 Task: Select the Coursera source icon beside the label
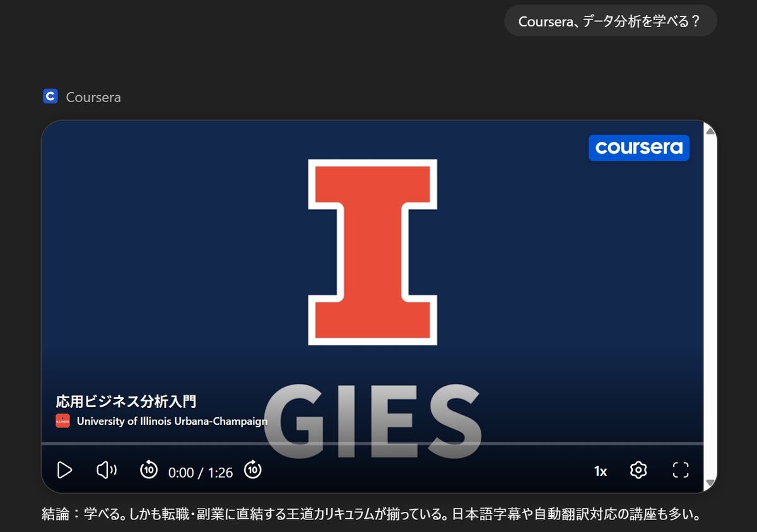click(49, 96)
